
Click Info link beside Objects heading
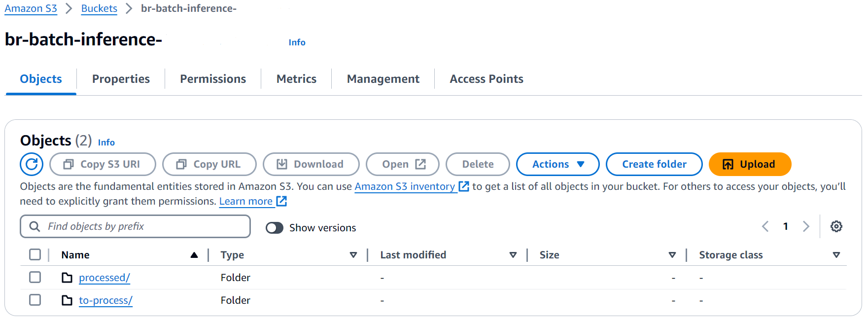coord(106,143)
